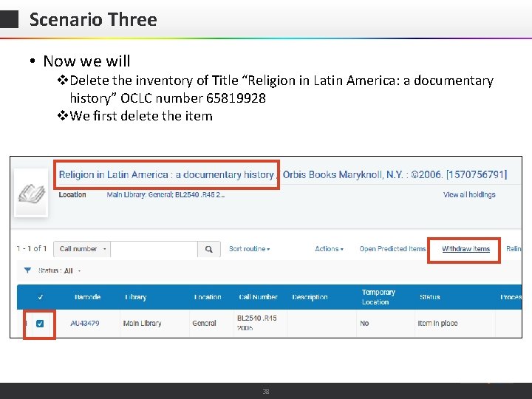Screen dimensions: 532x399
Task: Click the book cover placeholder icon
Action: (x=31, y=193)
